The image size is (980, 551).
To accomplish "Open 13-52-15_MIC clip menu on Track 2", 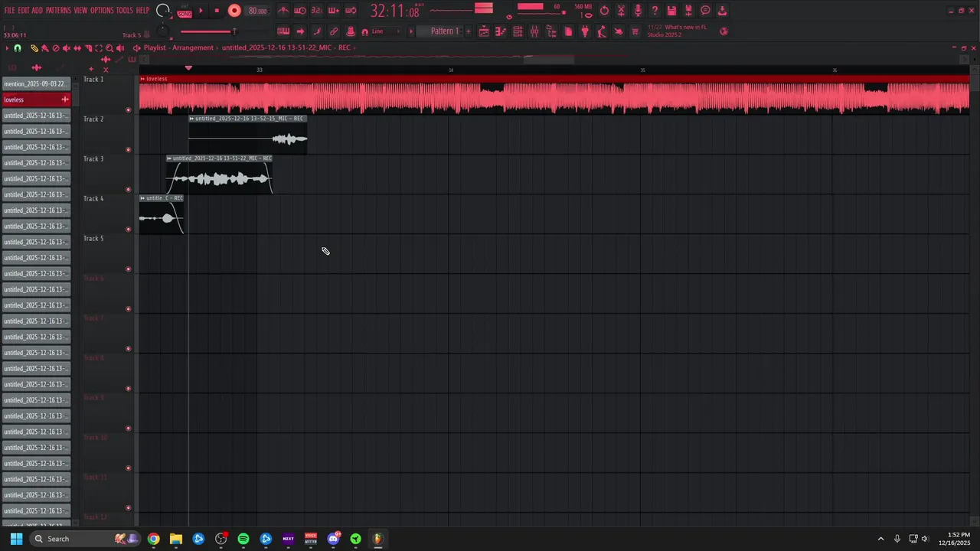I will (191, 119).
